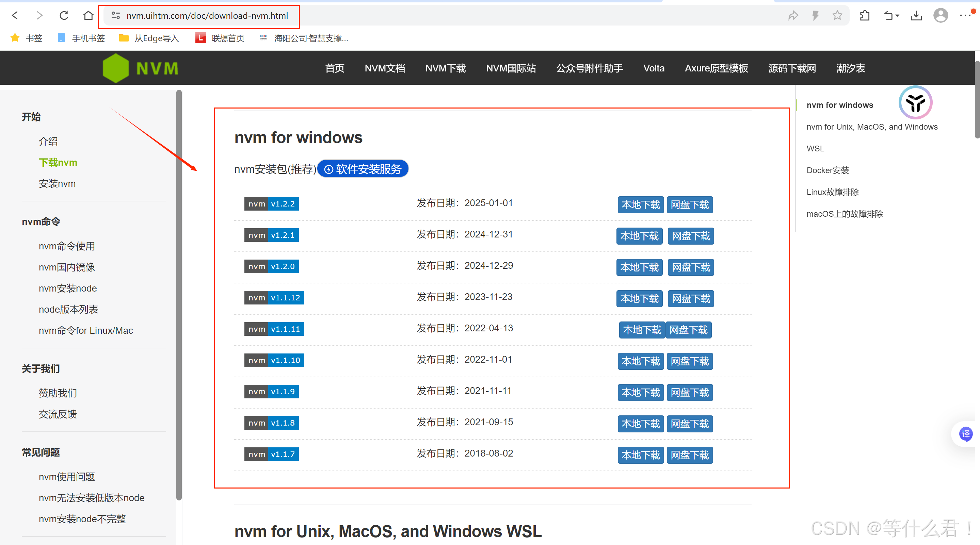
Task: Open the downloads tray icon
Action: click(916, 15)
